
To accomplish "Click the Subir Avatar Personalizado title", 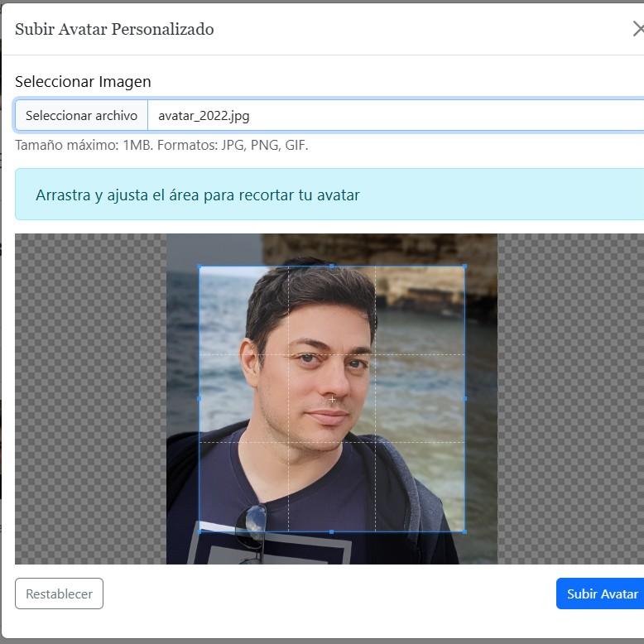I will click(114, 30).
